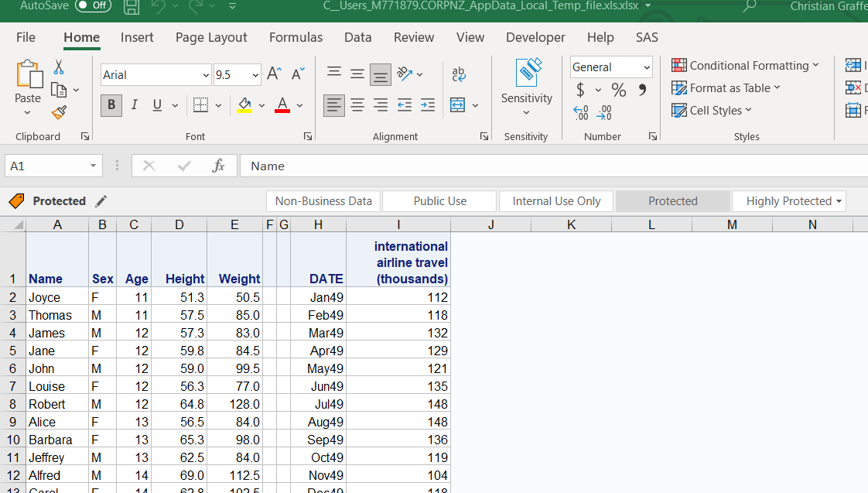Click the Format Painter brush icon
The height and width of the screenshot is (493, 868).
pos(59,113)
